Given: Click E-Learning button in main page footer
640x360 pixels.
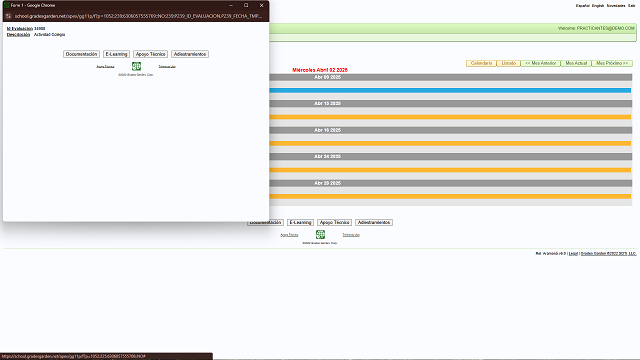Looking at the screenshot, I should coord(300,222).
